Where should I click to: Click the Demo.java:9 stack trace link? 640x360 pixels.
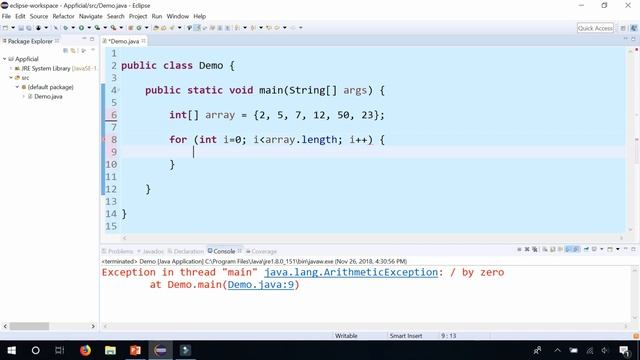261,284
